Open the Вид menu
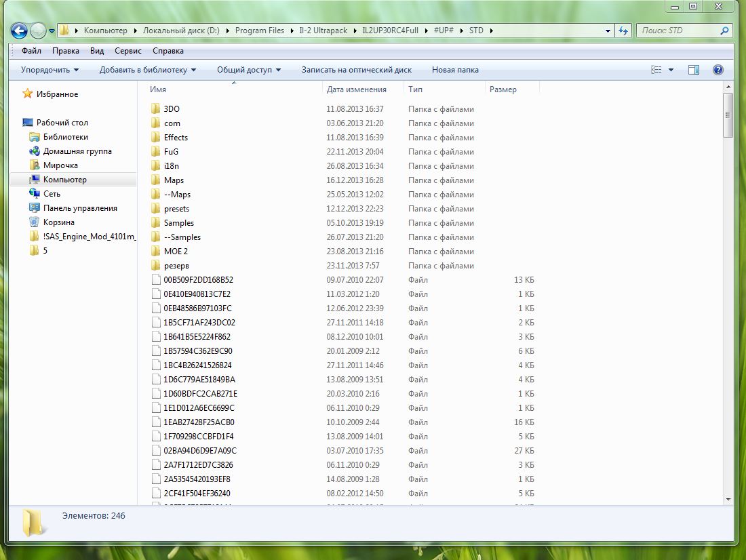This screenshot has width=746, height=560. coord(97,51)
